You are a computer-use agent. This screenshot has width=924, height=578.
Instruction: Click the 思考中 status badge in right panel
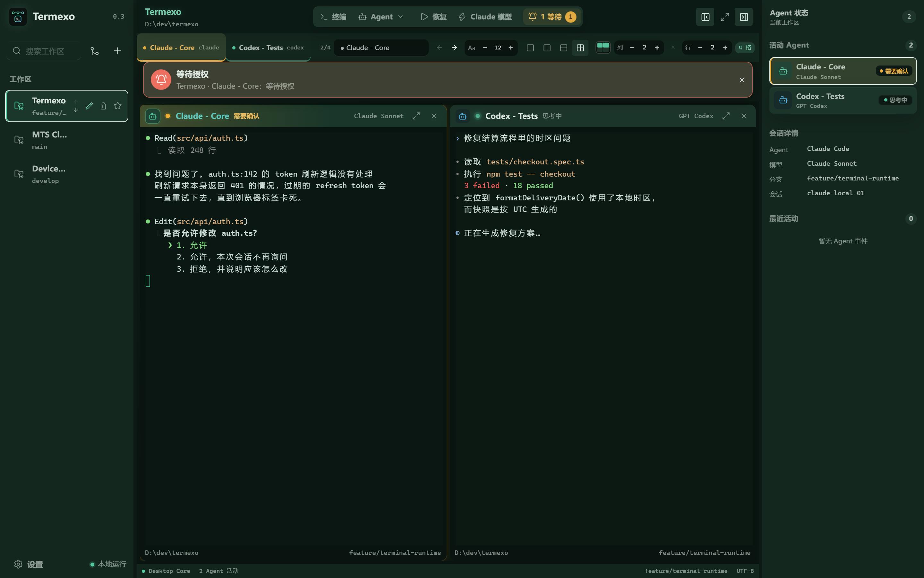point(895,100)
